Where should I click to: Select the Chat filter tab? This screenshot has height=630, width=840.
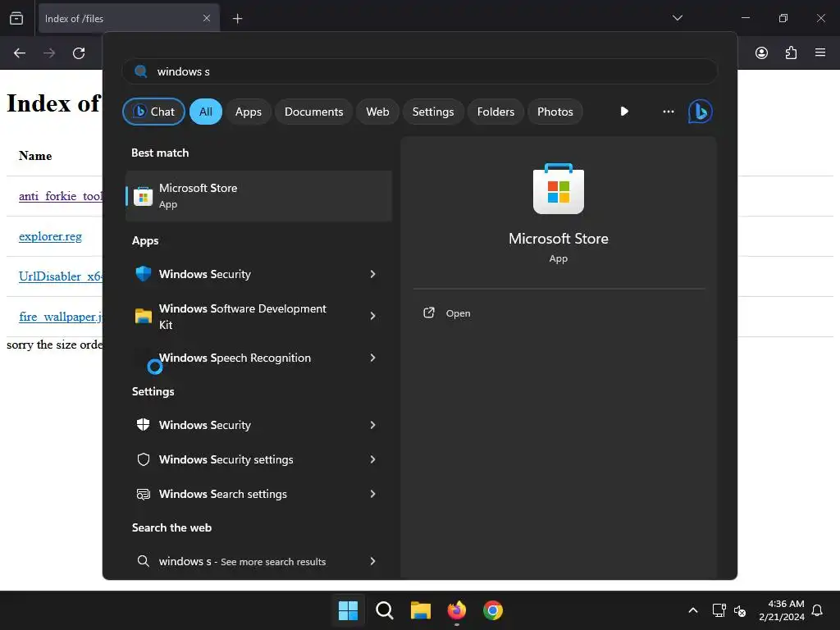[x=153, y=112]
